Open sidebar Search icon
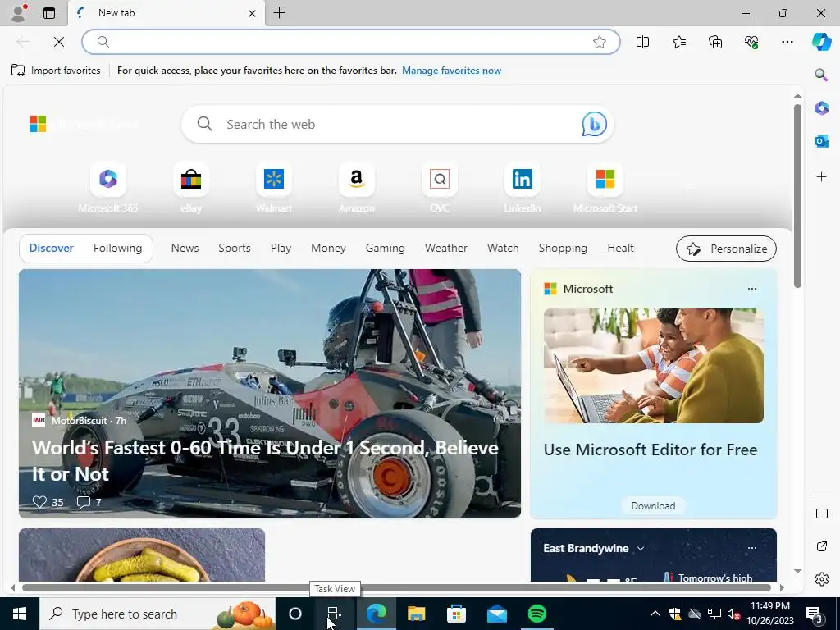 coord(821,75)
